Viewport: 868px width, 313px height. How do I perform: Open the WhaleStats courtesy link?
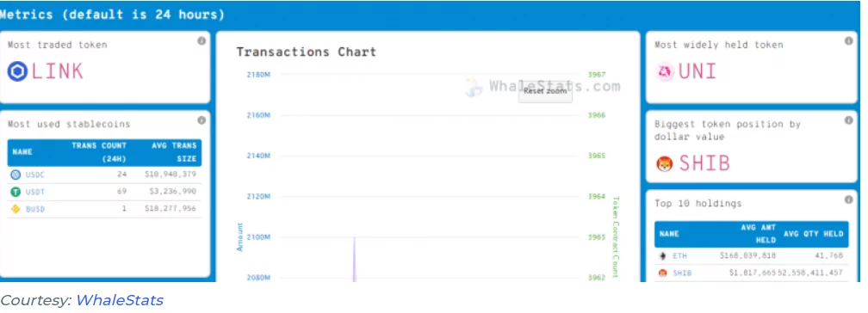pos(120,300)
